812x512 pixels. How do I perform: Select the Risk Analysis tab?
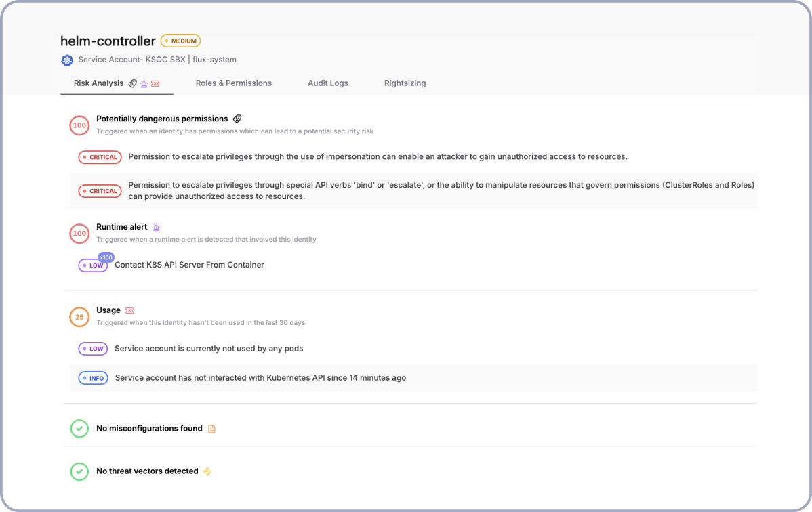click(99, 83)
